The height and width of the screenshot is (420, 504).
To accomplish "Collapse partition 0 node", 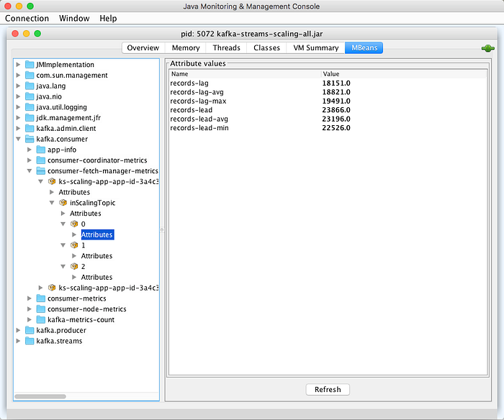I will 63,224.
